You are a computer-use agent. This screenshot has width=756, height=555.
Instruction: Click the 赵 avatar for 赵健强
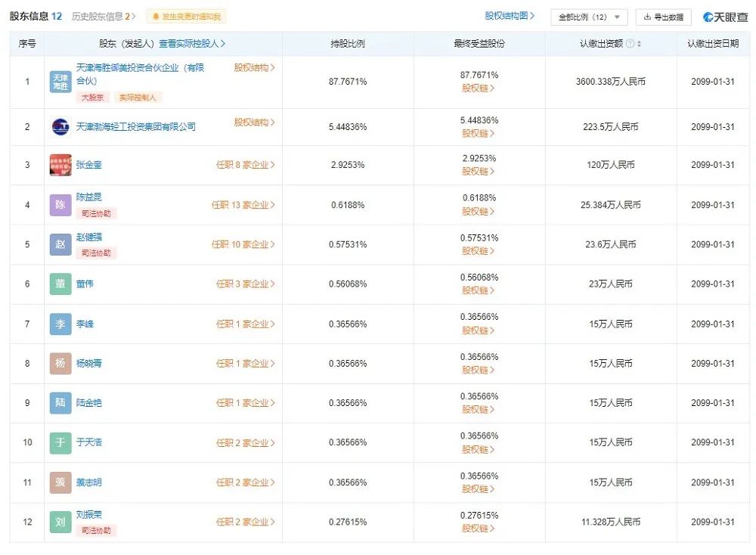(60, 244)
